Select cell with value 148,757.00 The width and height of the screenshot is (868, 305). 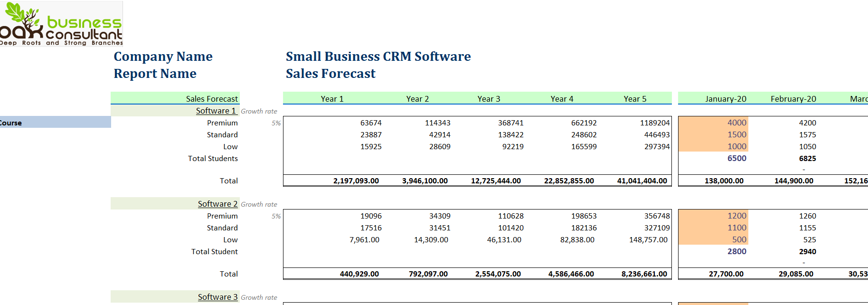point(648,239)
